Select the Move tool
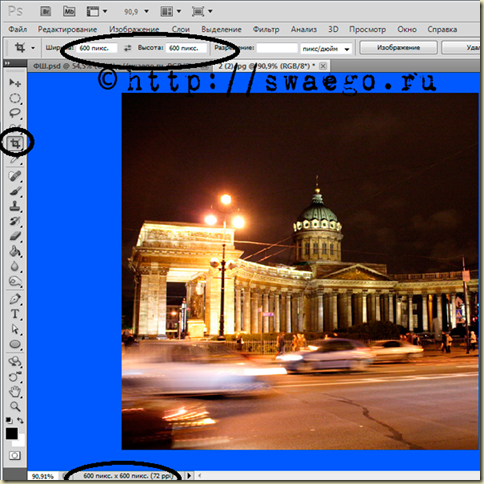 15,82
